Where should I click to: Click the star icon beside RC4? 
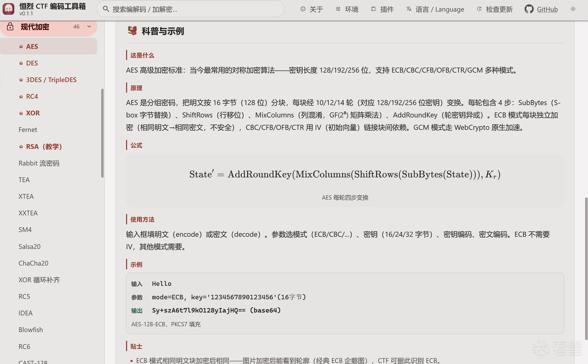click(21, 97)
